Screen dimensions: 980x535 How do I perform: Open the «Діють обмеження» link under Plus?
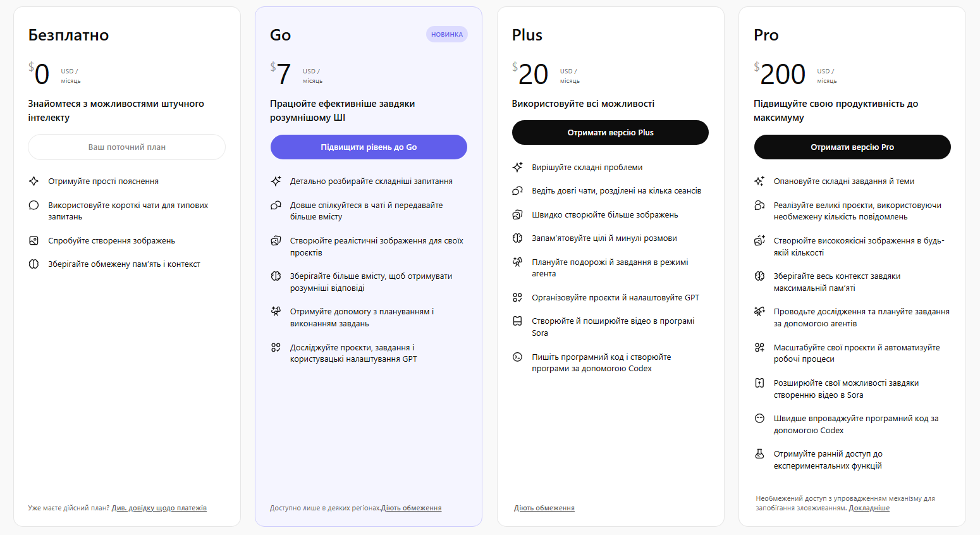click(544, 508)
